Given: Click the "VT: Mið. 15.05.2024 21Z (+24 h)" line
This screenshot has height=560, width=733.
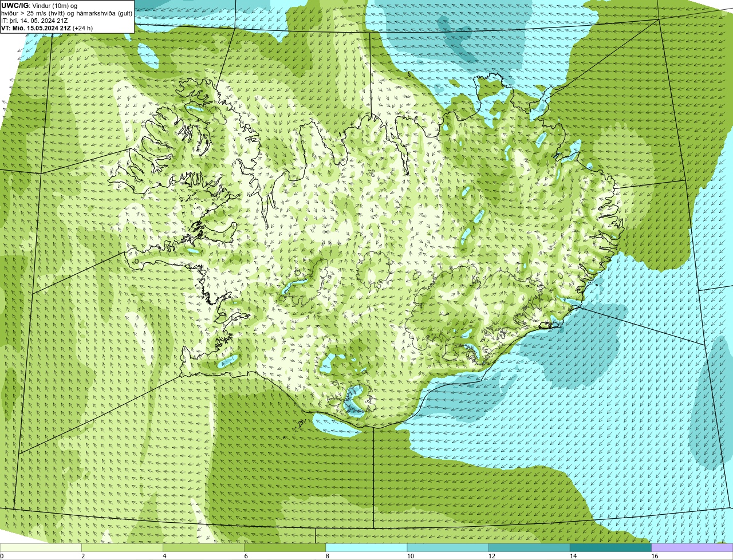Looking at the screenshot, I should 47,27.
